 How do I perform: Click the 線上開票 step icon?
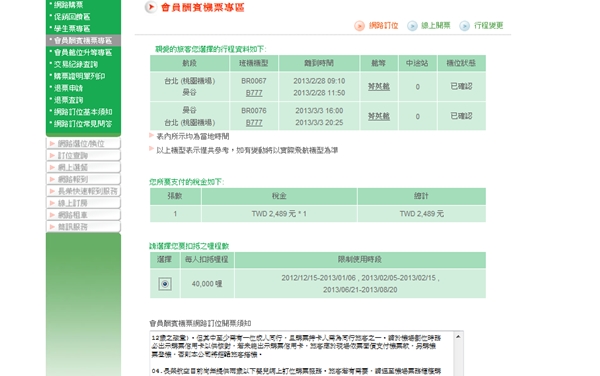412,26
